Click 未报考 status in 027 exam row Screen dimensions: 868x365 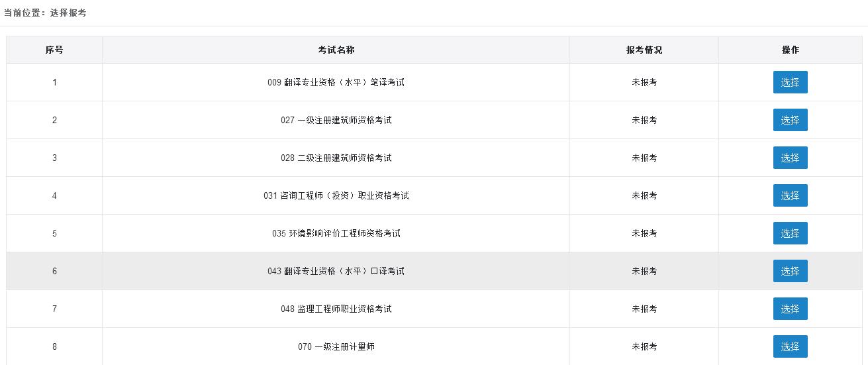click(x=644, y=120)
